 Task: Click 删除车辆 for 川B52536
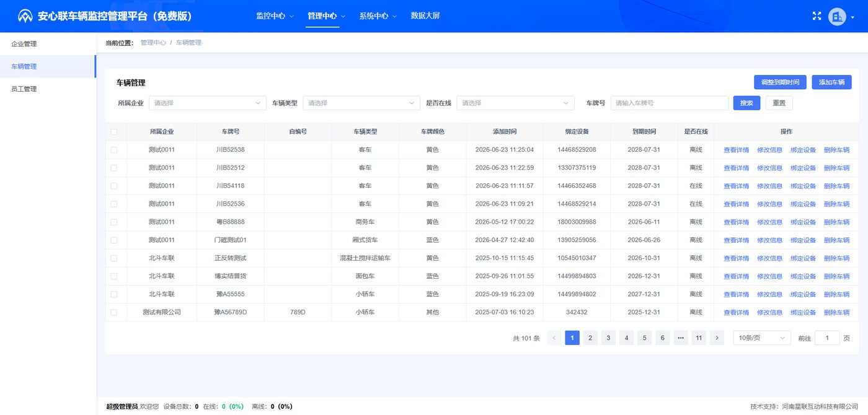coord(836,204)
